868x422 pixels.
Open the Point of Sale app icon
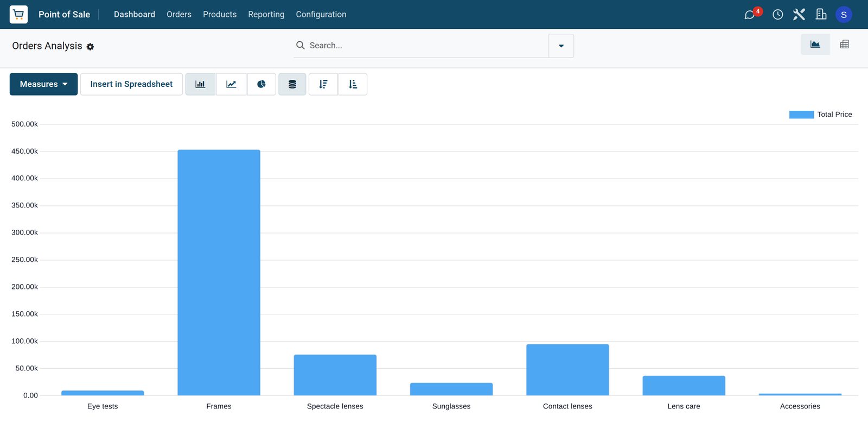[x=18, y=14]
